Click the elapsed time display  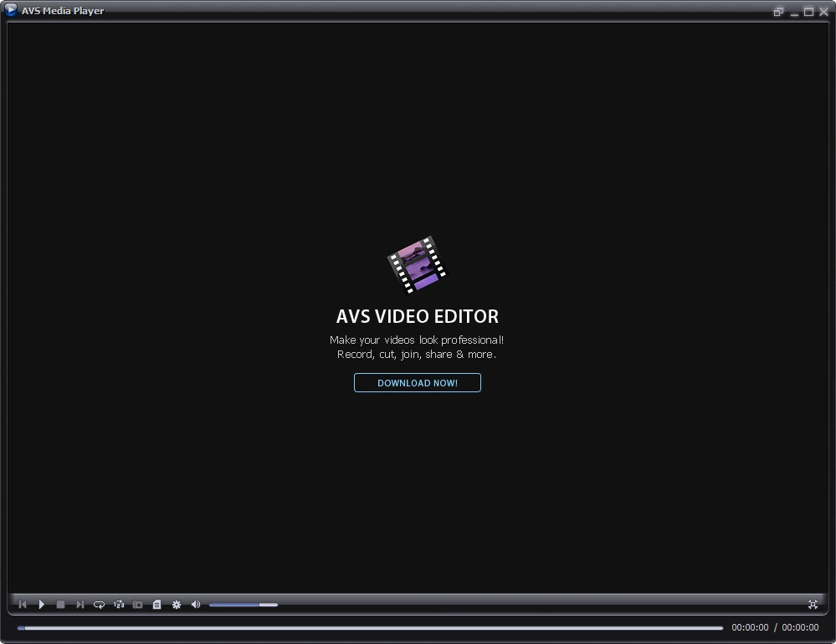point(750,627)
